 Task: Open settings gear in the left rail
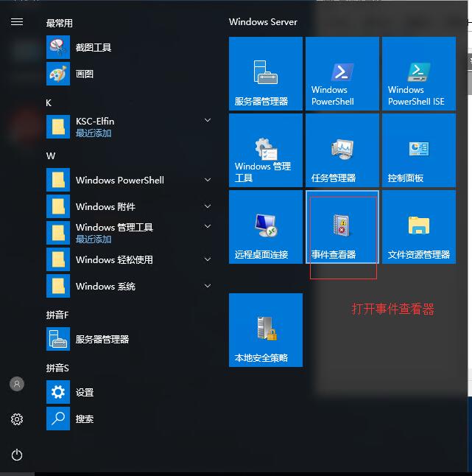coord(17,419)
